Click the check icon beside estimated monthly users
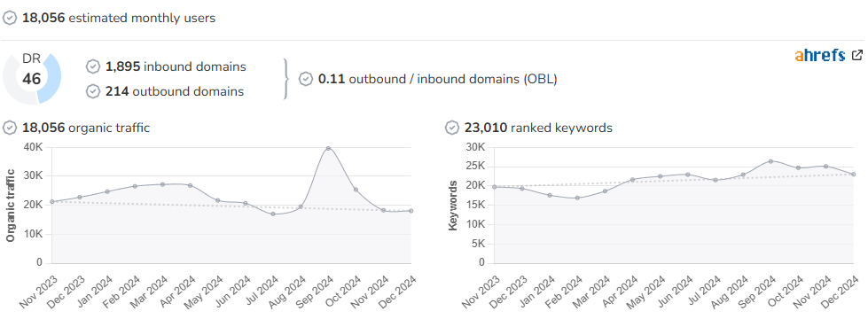 (10, 18)
